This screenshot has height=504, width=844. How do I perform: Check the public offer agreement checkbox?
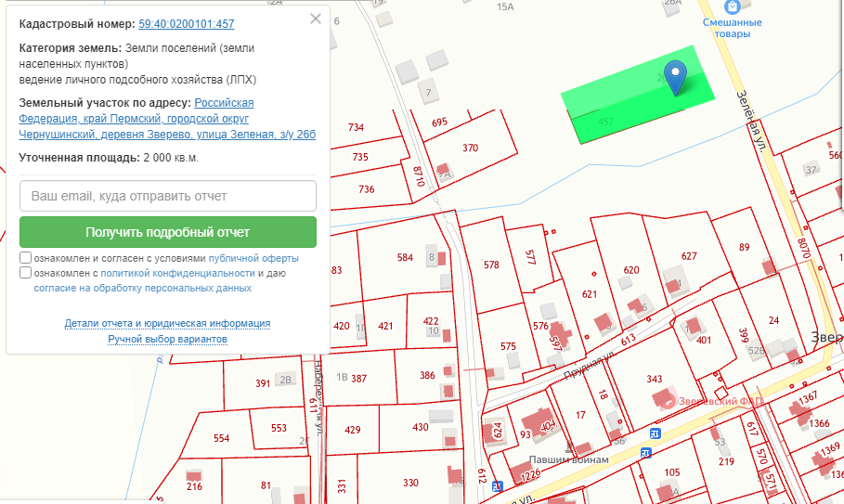coord(25,258)
